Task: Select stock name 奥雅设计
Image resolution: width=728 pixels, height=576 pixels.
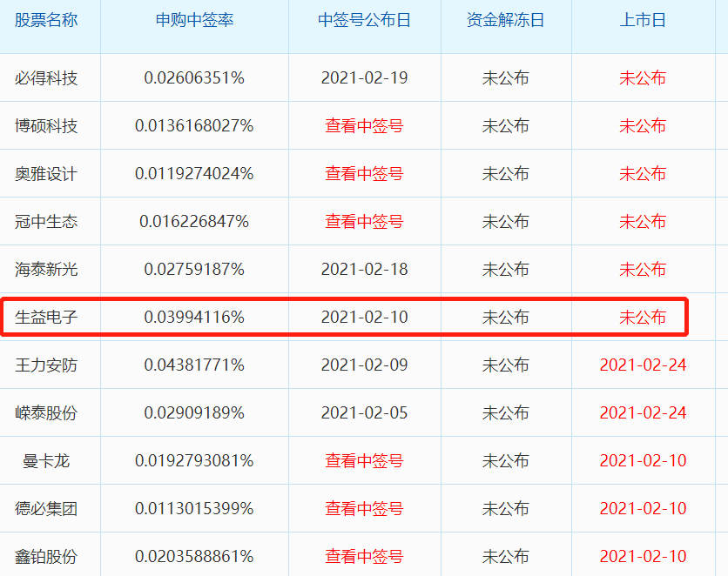Action: (x=46, y=173)
